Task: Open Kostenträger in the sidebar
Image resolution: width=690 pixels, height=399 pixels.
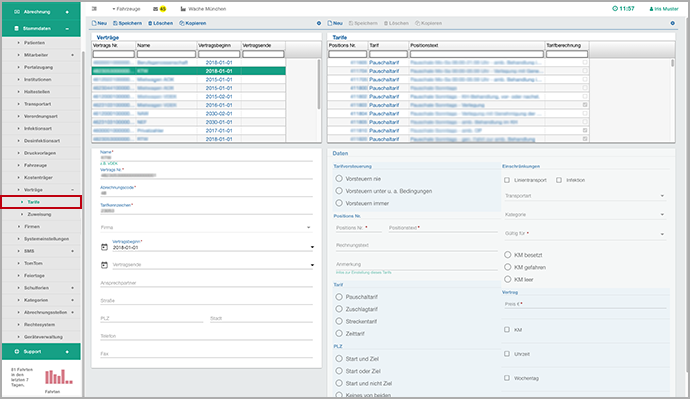Action: [38, 177]
